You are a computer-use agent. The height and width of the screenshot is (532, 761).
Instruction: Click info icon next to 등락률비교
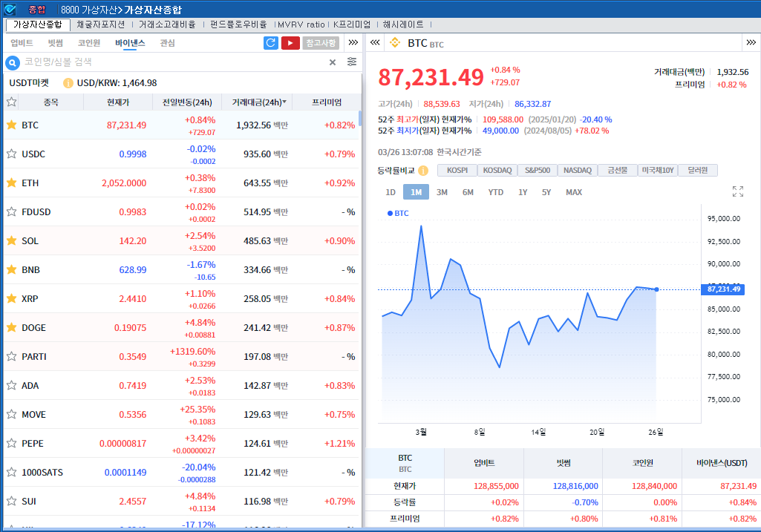(x=423, y=171)
